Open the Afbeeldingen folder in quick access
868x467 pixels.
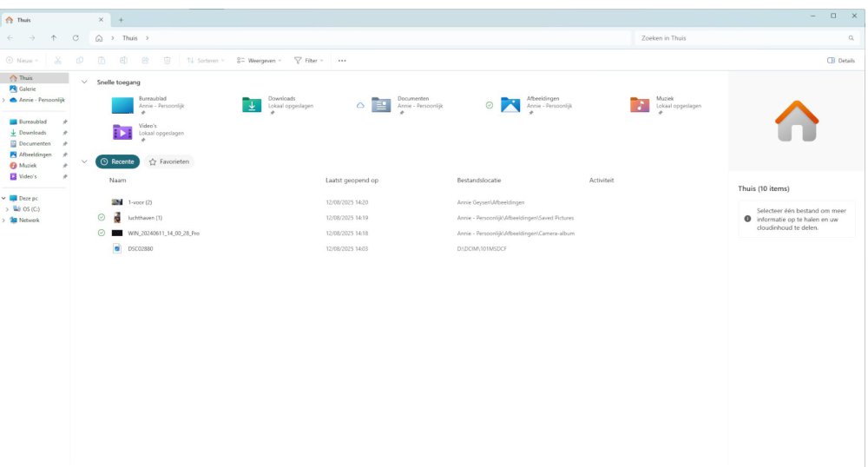click(510, 105)
